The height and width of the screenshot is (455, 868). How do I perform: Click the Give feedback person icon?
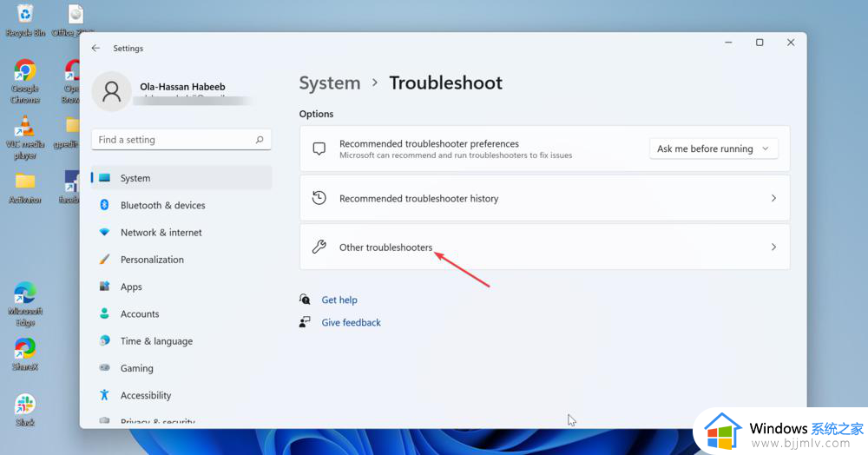click(x=305, y=322)
